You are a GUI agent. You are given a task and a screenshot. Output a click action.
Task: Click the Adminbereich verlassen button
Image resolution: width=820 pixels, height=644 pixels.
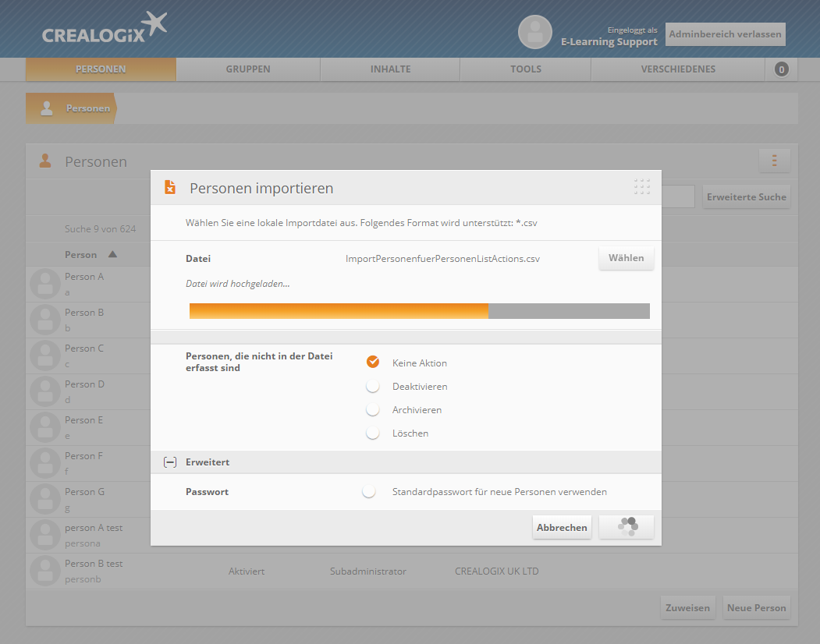pyautogui.click(x=725, y=34)
